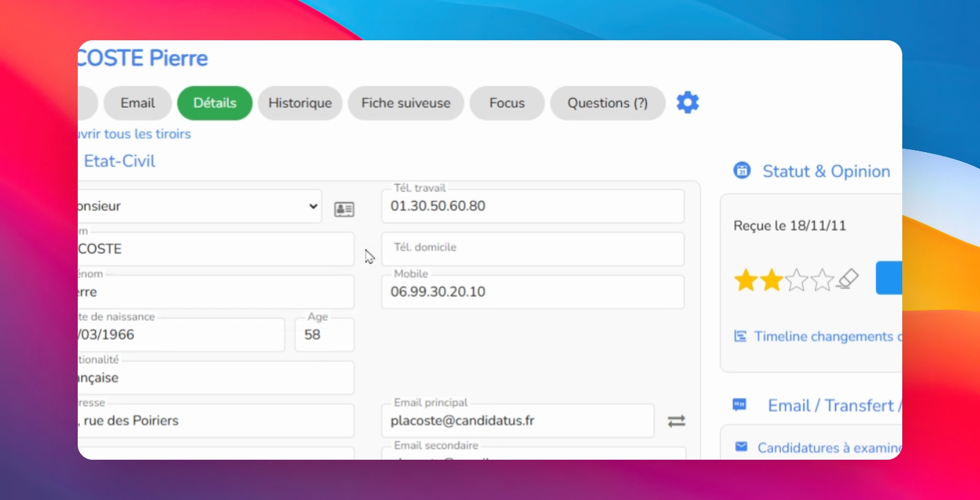
Task: Clear the rating with the eraser icon
Action: click(847, 279)
